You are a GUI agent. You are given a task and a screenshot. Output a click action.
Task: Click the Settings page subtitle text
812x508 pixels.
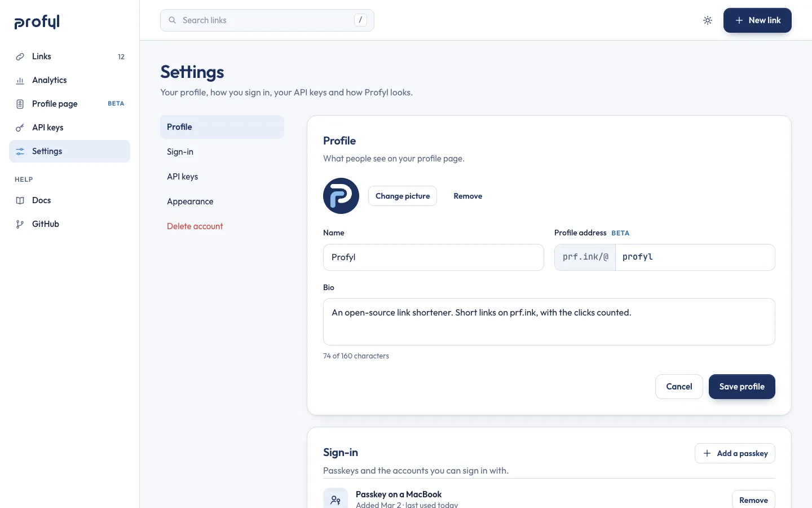coord(286,93)
